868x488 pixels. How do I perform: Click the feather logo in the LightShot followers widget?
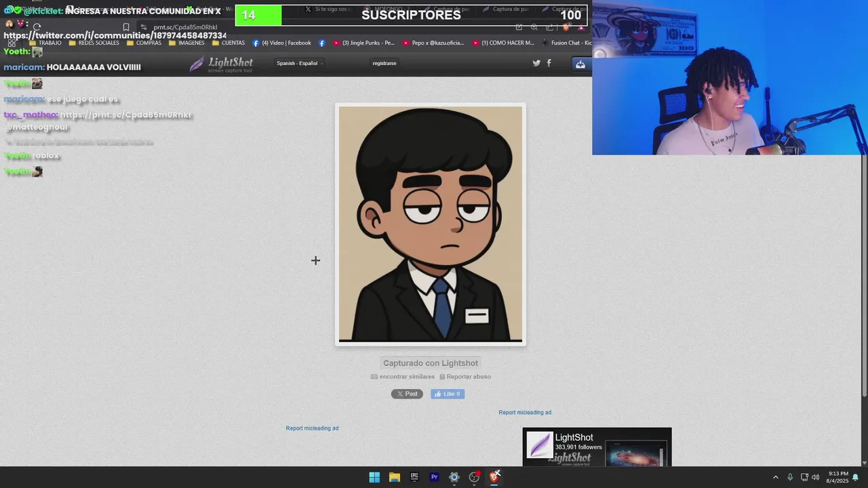[540, 445]
